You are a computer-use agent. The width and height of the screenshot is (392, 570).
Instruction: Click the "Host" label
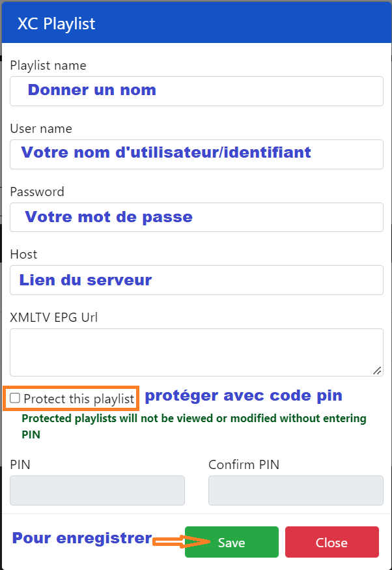(24, 254)
